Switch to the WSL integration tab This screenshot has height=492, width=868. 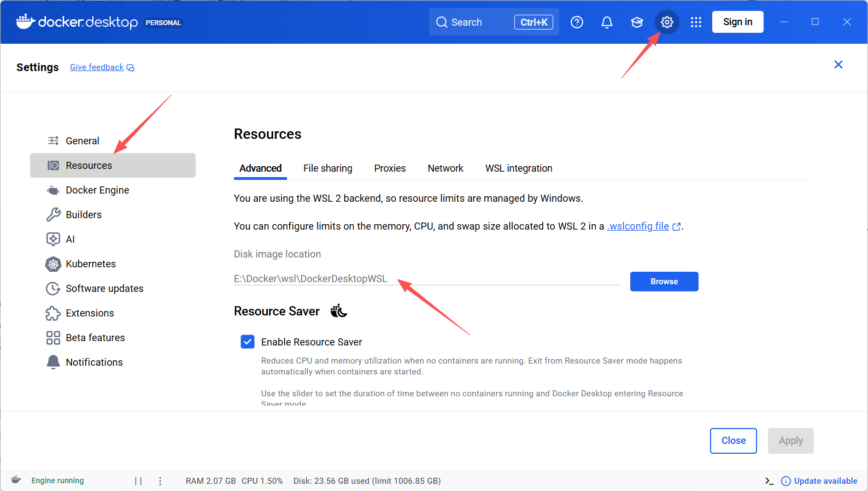pyautogui.click(x=519, y=168)
